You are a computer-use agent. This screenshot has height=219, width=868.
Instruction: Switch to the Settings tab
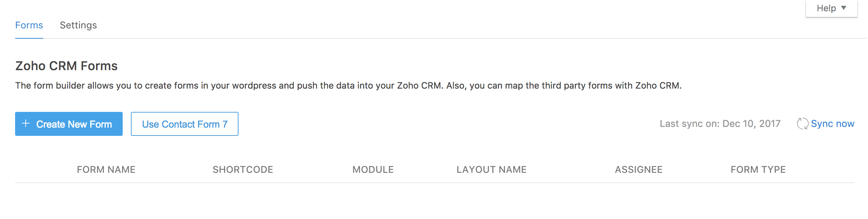[x=78, y=25]
